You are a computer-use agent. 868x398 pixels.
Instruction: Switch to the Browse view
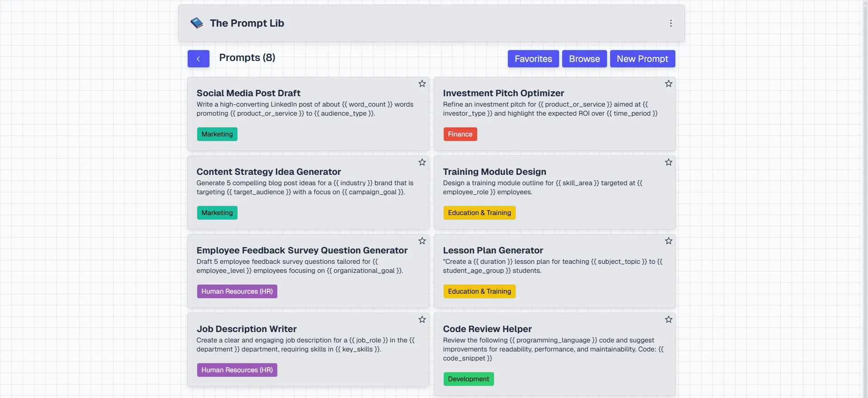tap(584, 59)
